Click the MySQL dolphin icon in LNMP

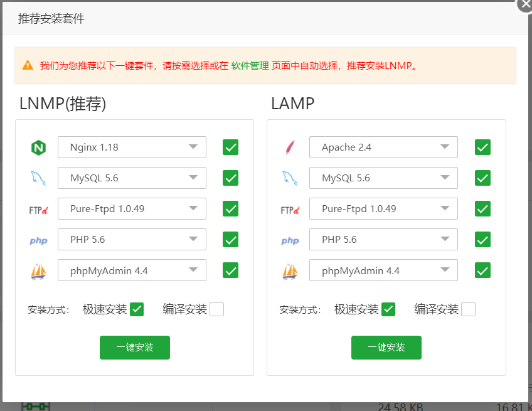coord(38,178)
